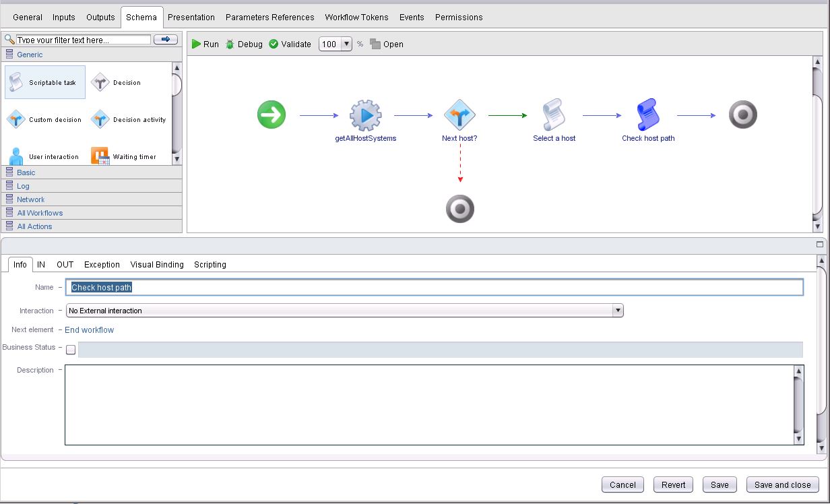
Task: Click the palette filter text field
Action: point(83,40)
